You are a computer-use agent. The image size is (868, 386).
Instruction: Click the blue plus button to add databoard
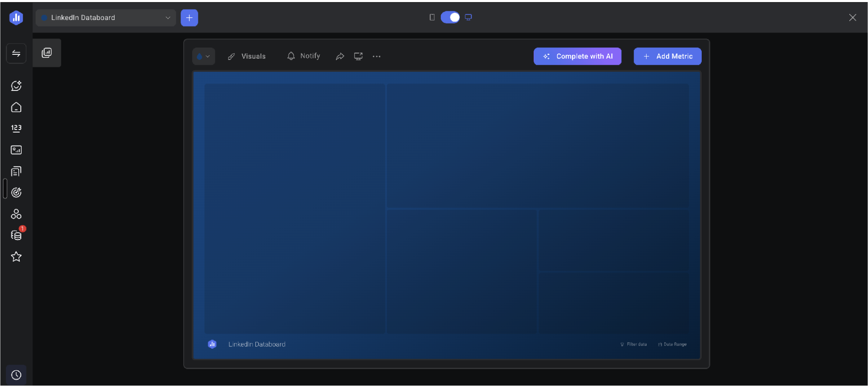click(x=189, y=18)
